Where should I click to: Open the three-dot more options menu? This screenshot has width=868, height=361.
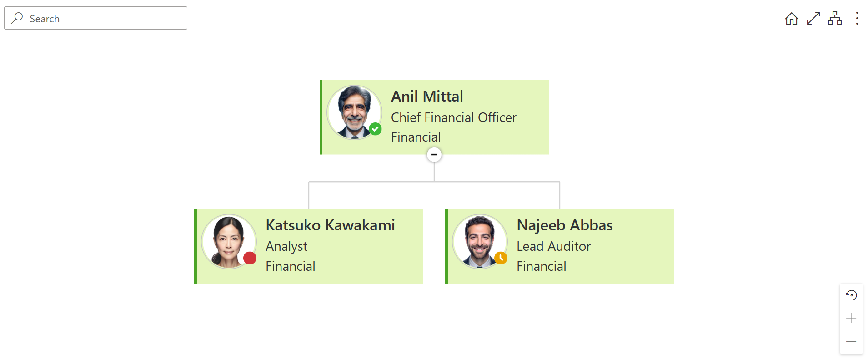857,19
